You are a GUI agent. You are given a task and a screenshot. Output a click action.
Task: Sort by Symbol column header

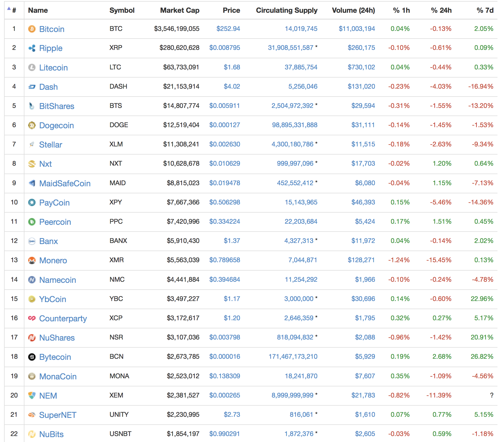coord(122,10)
